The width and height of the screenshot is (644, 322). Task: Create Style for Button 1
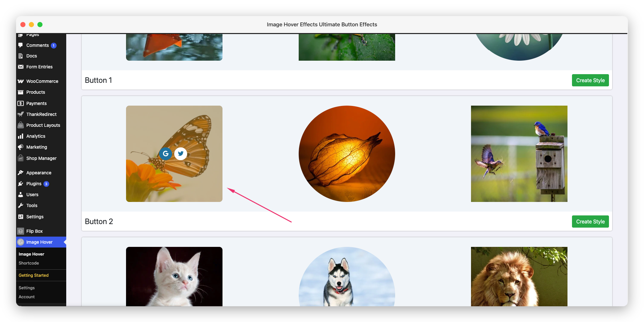(590, 80)
